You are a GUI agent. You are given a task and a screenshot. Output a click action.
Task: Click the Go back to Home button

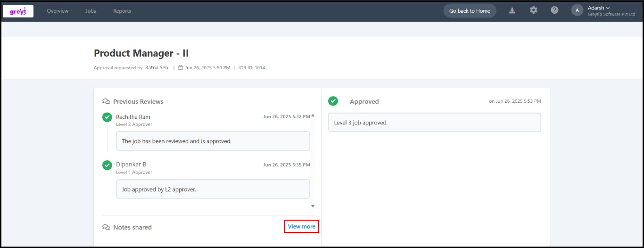click(470, 11)
